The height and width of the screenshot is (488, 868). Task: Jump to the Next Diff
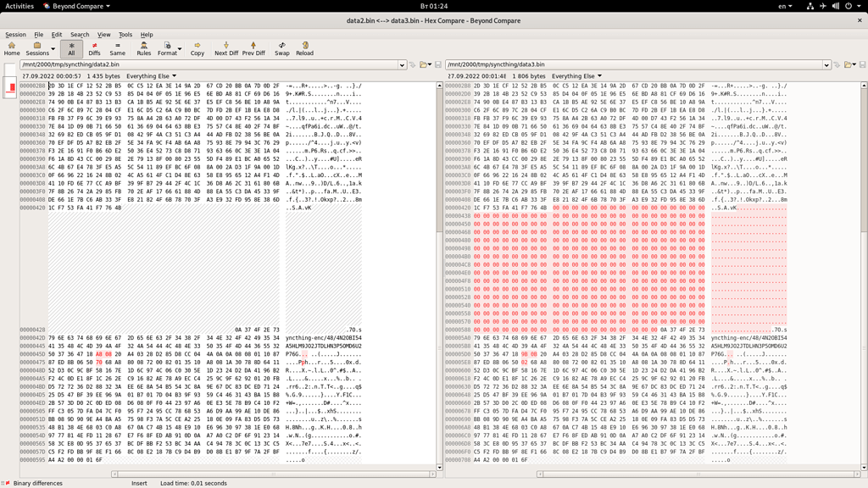coord(225,48)
